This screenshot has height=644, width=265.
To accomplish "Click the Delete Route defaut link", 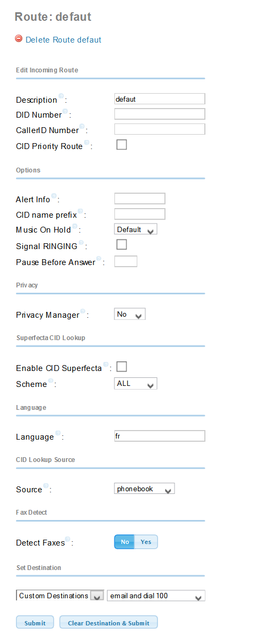I will coord(63,40).
